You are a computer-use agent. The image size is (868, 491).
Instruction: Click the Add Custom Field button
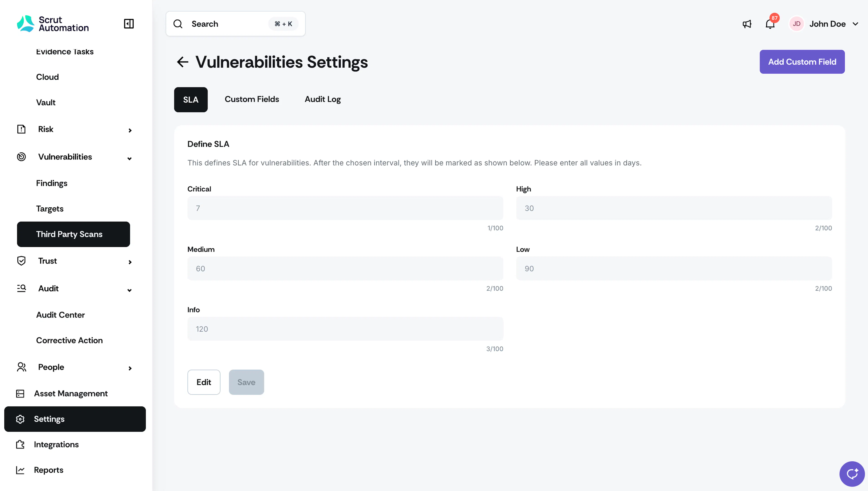click(802, 62)
